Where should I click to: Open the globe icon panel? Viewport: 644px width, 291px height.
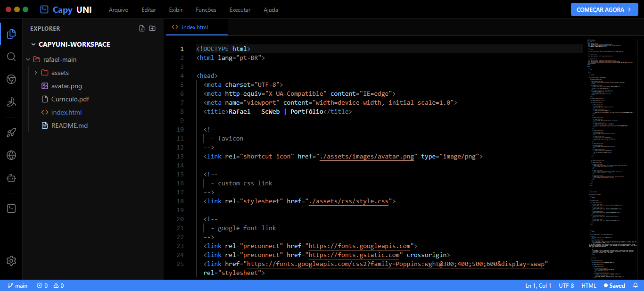11,155
